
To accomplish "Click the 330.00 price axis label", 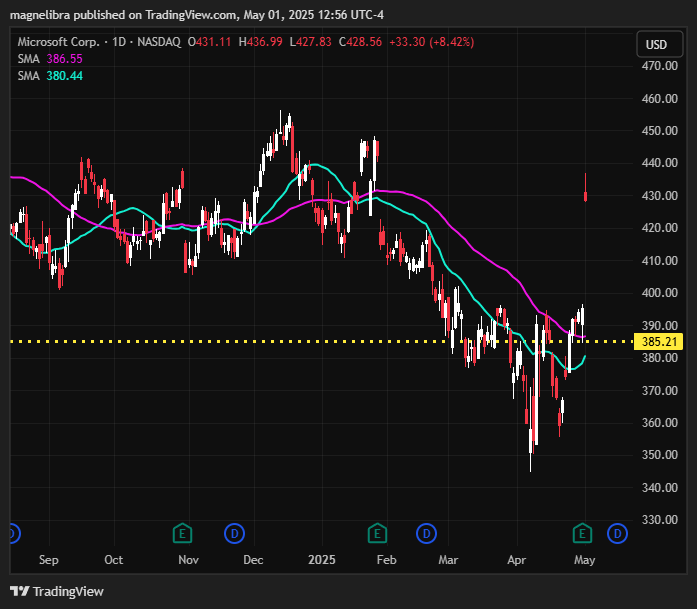I will point(660,520).
